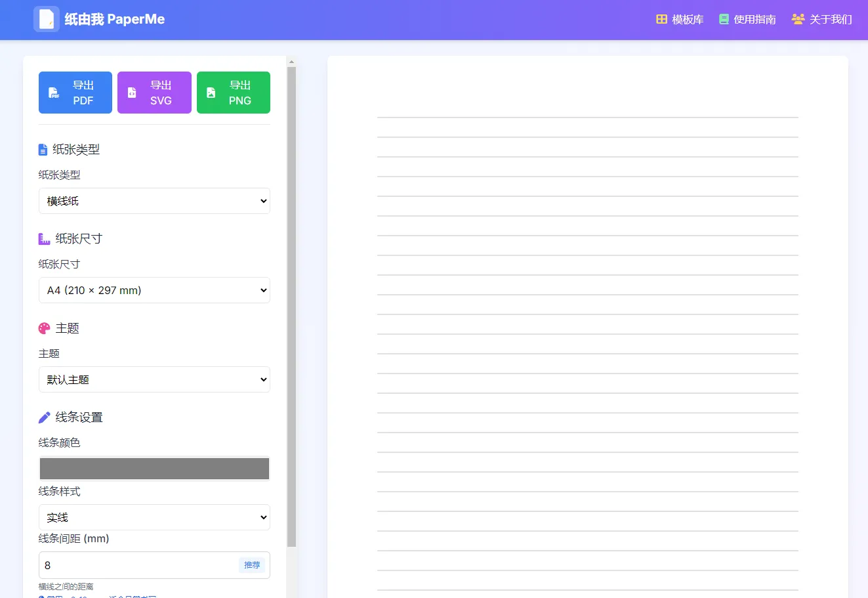Click the pencil icon beside 线条设置
This screenshot has width=868, height=598.
(x=44, y=417)
